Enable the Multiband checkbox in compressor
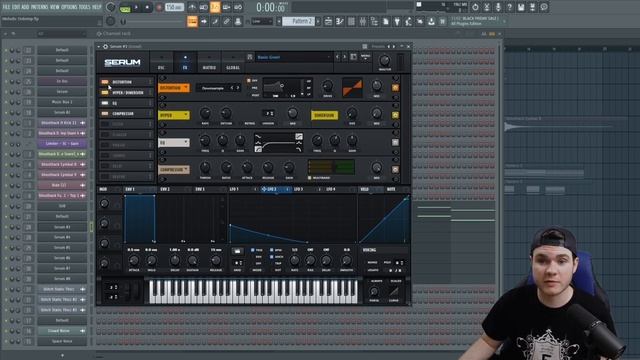 click(x=309, y=178)
